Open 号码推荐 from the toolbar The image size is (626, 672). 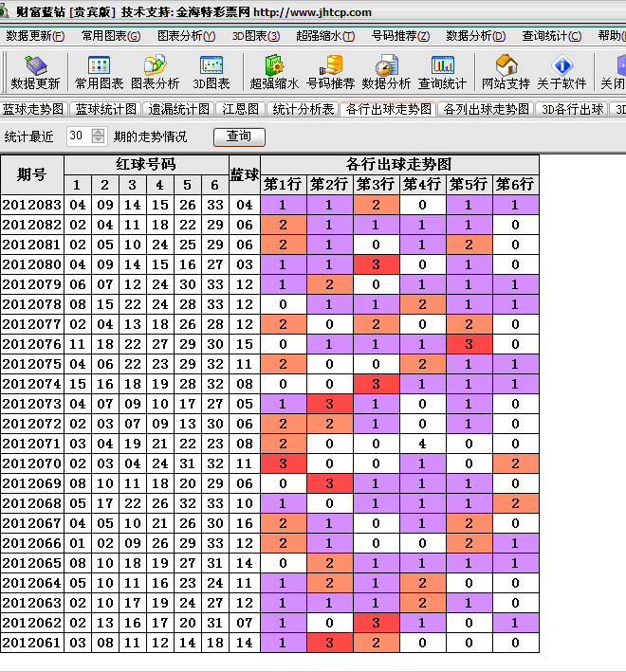[x=330, y=72]
